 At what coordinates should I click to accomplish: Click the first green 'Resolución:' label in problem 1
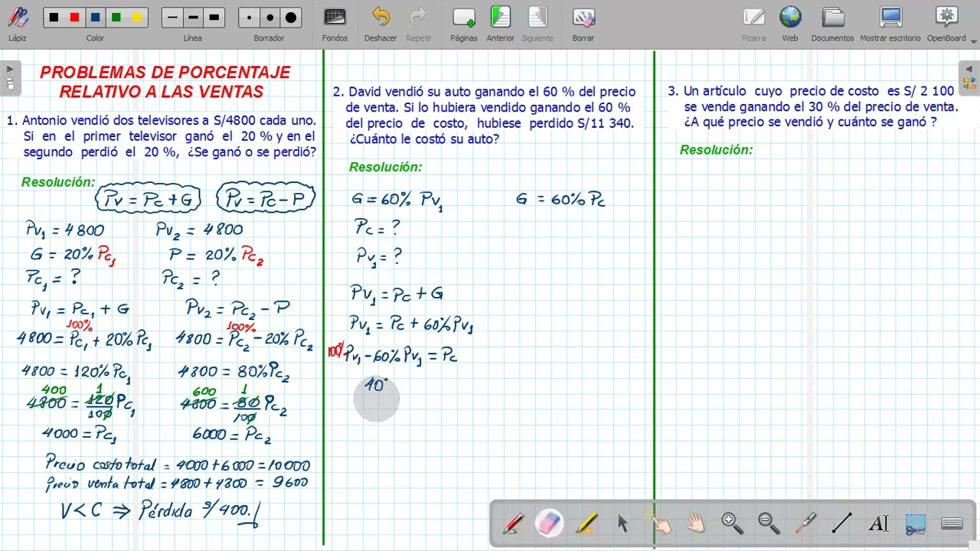[58, 182]
